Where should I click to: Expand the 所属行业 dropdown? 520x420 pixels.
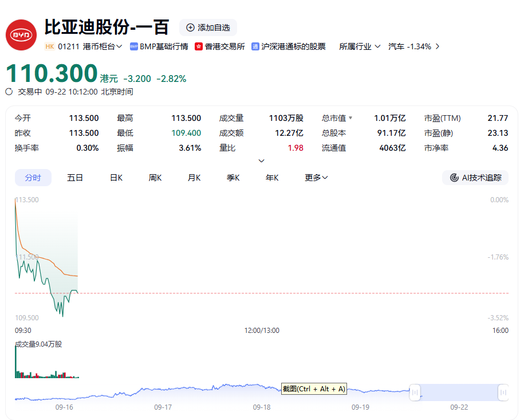(x=360, y=46)
